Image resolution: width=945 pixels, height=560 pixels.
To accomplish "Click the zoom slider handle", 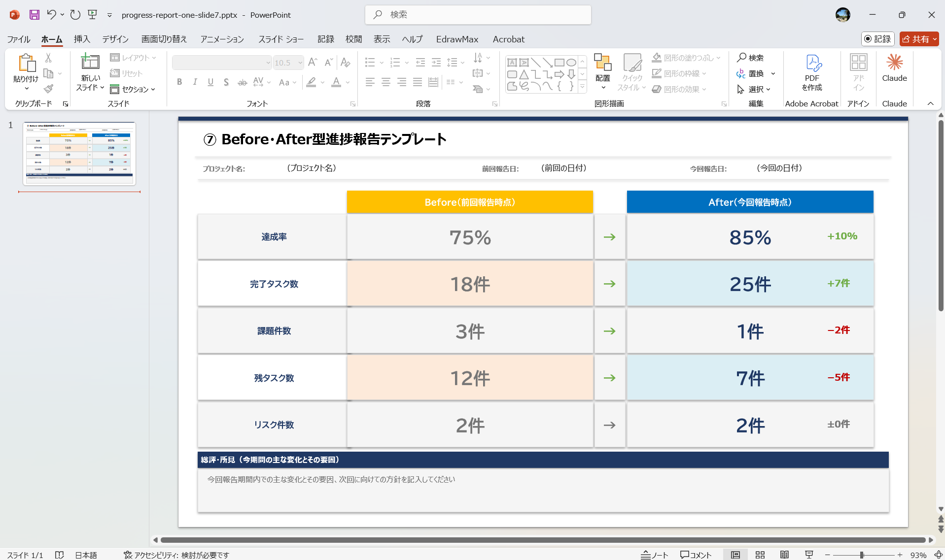I will coord(862,555).
